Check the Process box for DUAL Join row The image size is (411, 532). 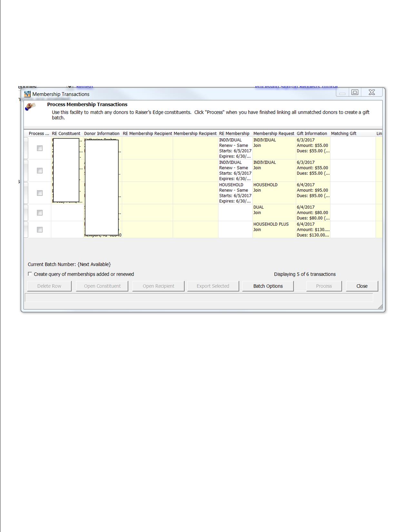[40, 213]
